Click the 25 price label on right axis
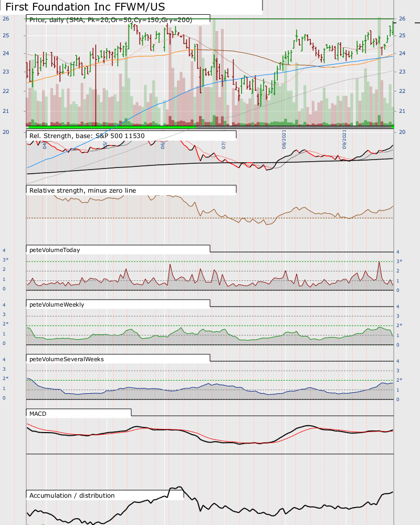 (x=402, y=36)
